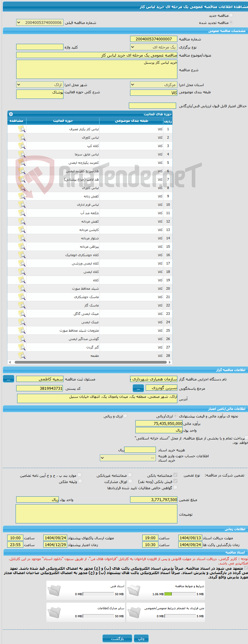Screen dimensions: 248x644
Task: Click the بازگشت back button
Action: pyautogui.click(x=117, y=639)
